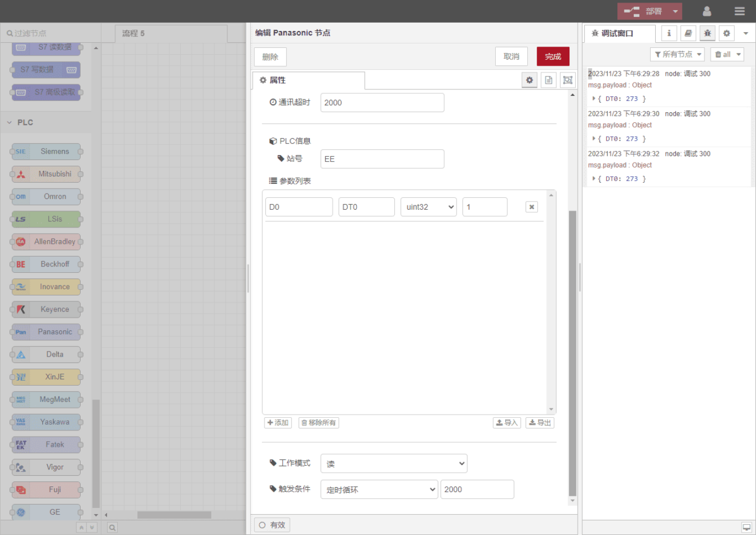The height and width of the screenshot is (535, 756).
Task: Open the 所有节点 filter dropdown
Action: [x=677, y=54]
